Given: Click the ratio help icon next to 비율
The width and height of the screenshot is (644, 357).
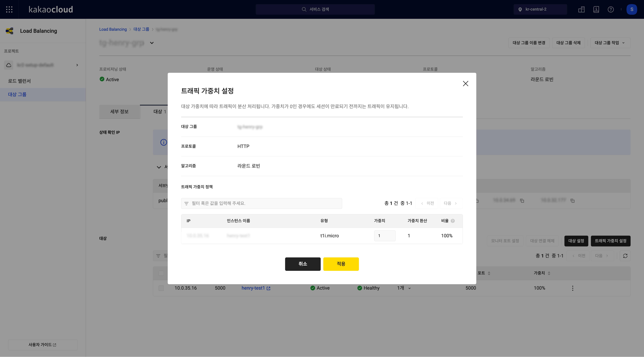Looking at the screenshot, I should [453, 221].
